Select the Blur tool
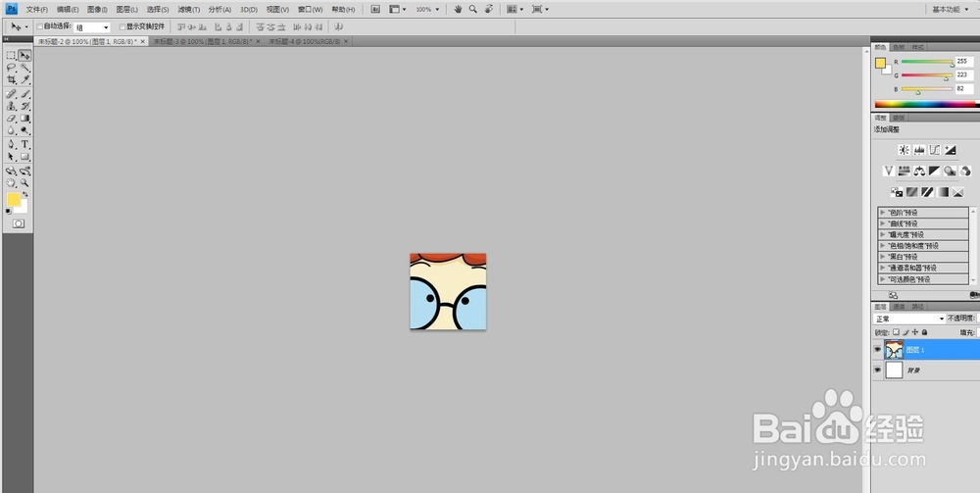Viewport: 980px width, 493px height. tap(11, 130)
